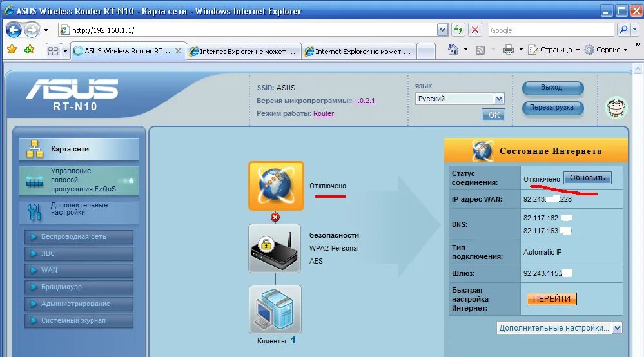Close the ASUS Wireless Router tab
This screenshot has width=644, height=357.
[x=178, y=51]
